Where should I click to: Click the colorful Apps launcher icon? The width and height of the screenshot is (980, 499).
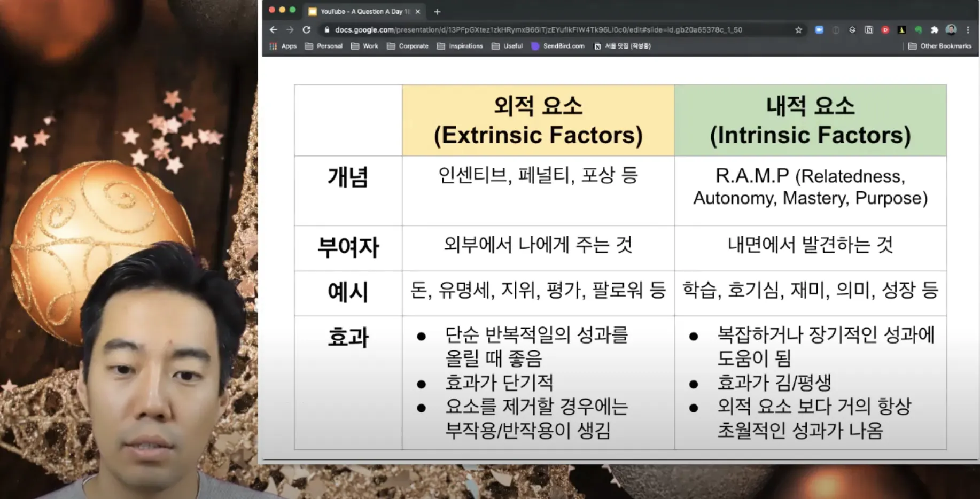pos(274,46)
